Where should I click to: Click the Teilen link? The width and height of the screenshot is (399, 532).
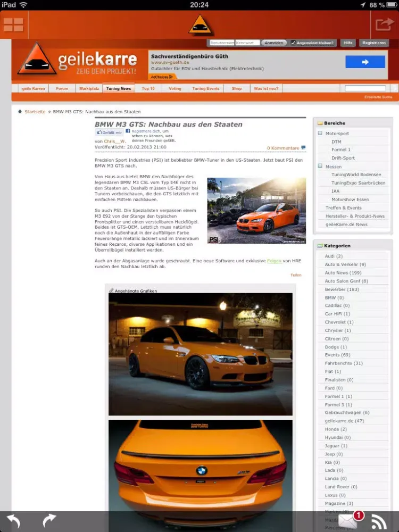(296, 275)
